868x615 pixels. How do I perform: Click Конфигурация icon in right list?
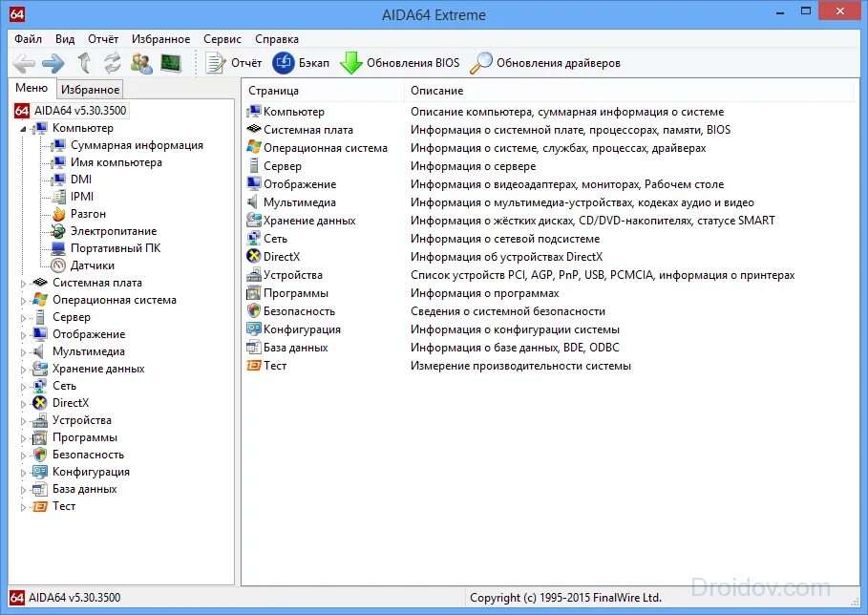(x=254, y=329)
